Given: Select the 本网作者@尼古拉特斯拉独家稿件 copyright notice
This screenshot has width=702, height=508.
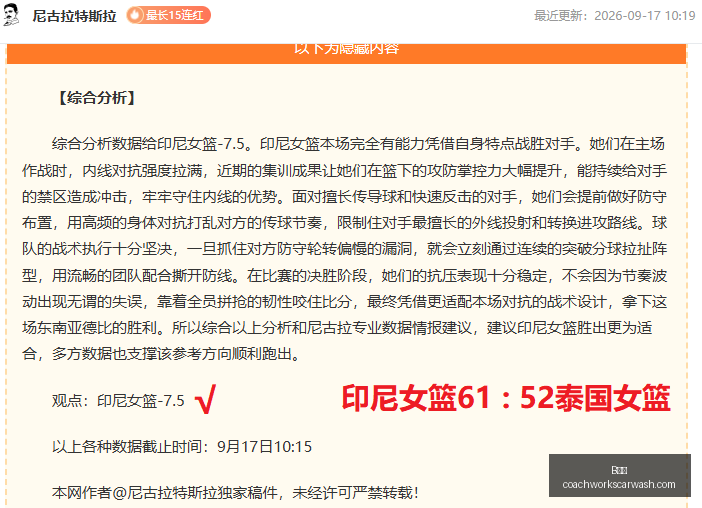Looking at the screenshot, I should point(235,493).
